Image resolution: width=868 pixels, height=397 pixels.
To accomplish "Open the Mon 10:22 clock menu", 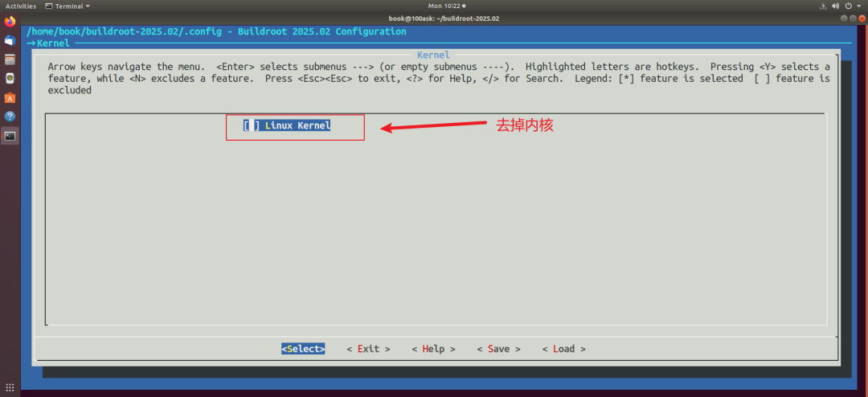I will coord(446,6).
